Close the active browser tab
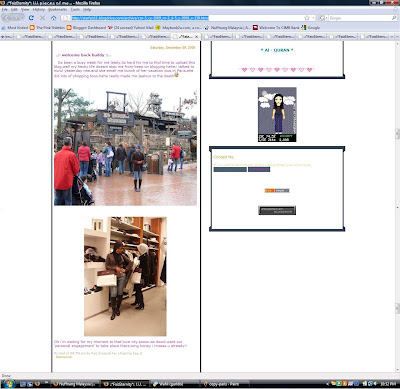This screenshot has width=400, height=389. (197, 36)
